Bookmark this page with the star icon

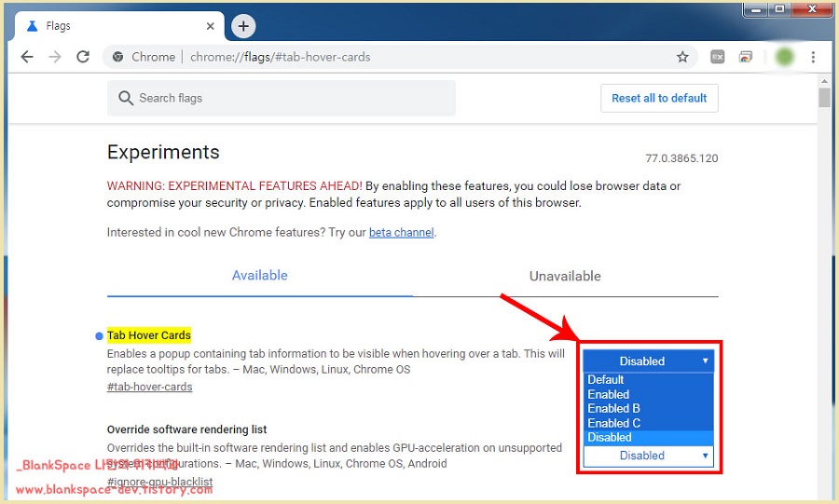tap(682, 57)
